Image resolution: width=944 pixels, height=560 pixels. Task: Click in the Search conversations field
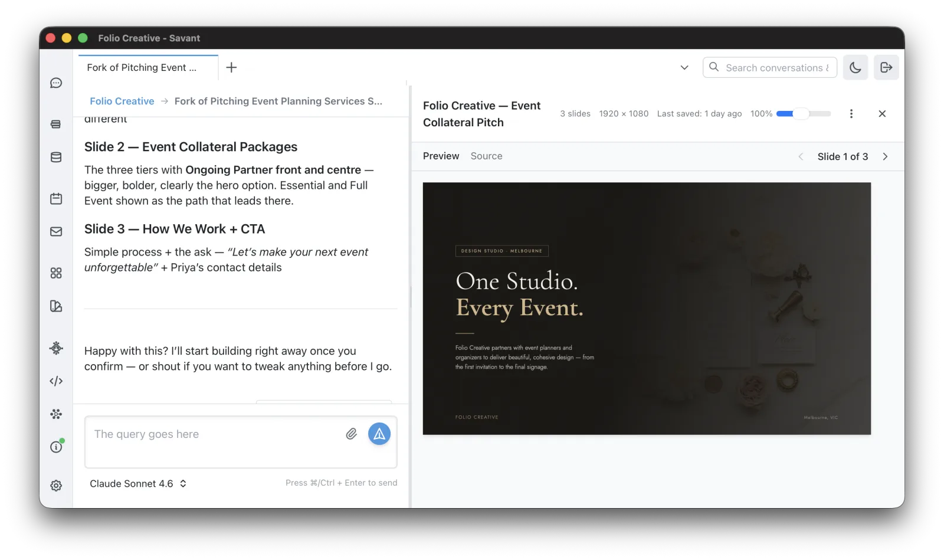[770, 67]
